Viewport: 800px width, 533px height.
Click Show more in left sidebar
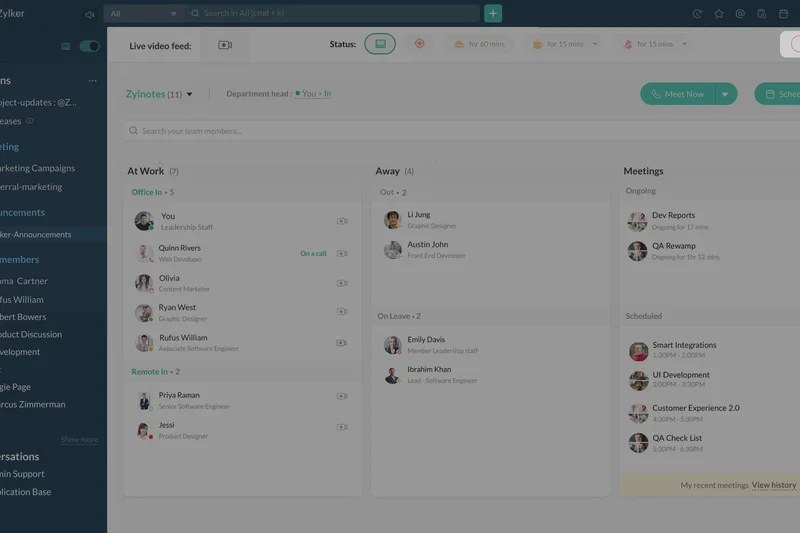(x=79, y=440)
